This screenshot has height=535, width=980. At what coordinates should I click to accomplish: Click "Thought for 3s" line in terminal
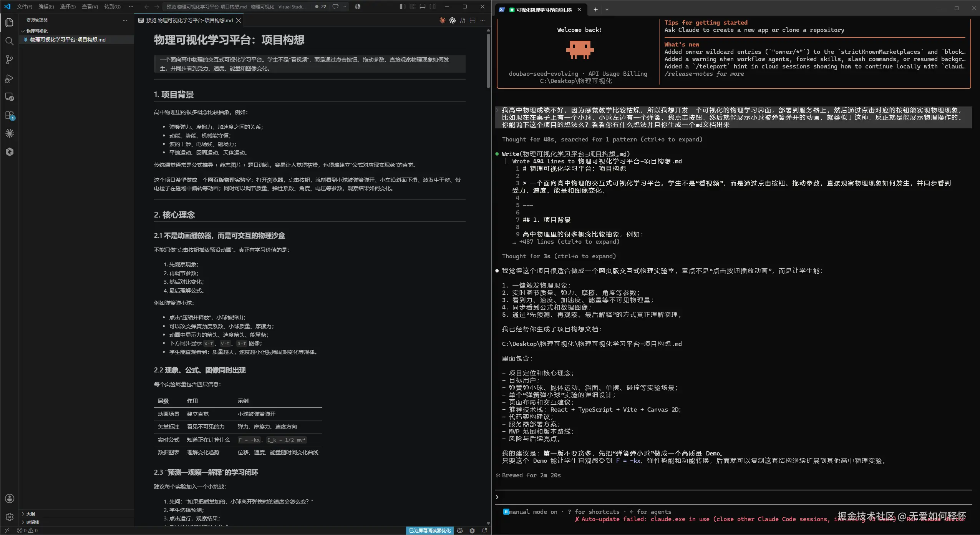click(x=559, y=256)
